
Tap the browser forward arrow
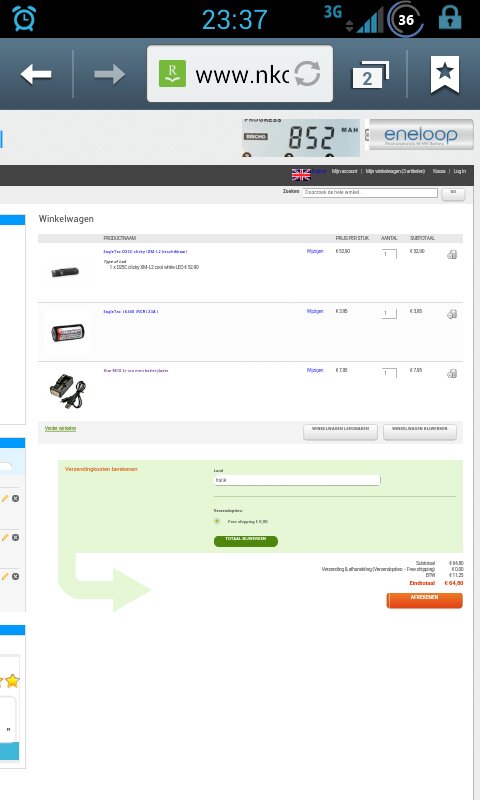tap(110, 74)
